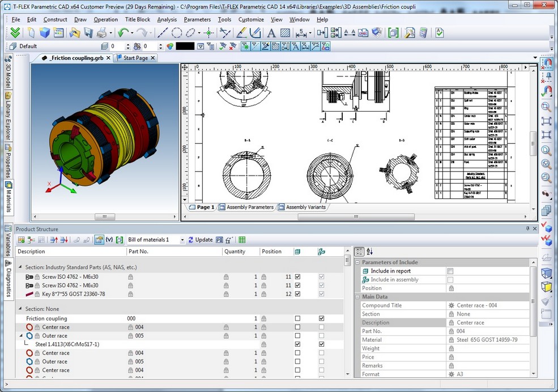
Task: Click the alphabetical sort icon in properties
Action: (x=370, y=252)
